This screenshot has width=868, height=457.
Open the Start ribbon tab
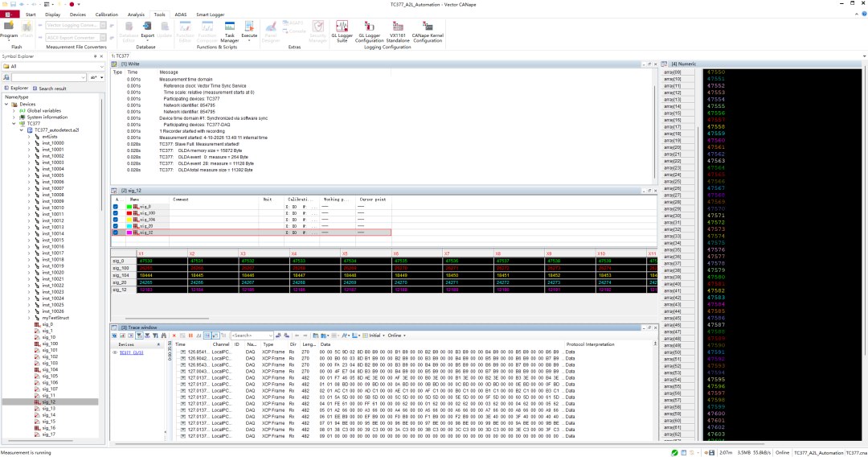point(31,15)
